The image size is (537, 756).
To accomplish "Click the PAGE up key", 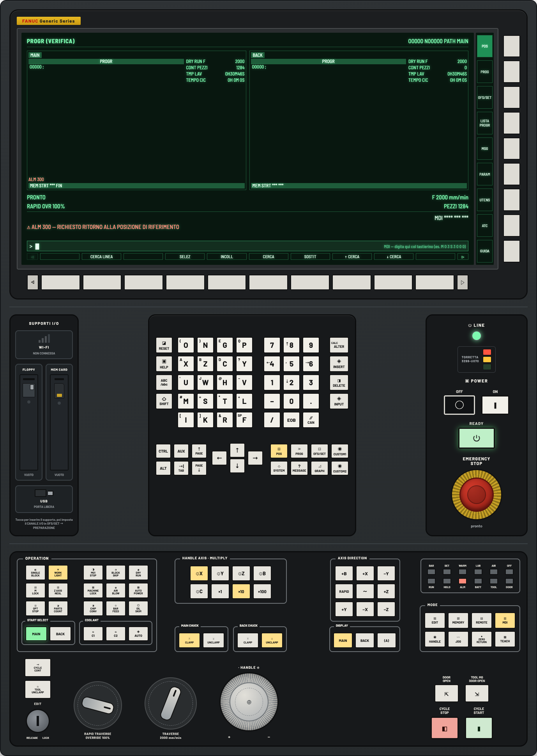I will point(199,451).
